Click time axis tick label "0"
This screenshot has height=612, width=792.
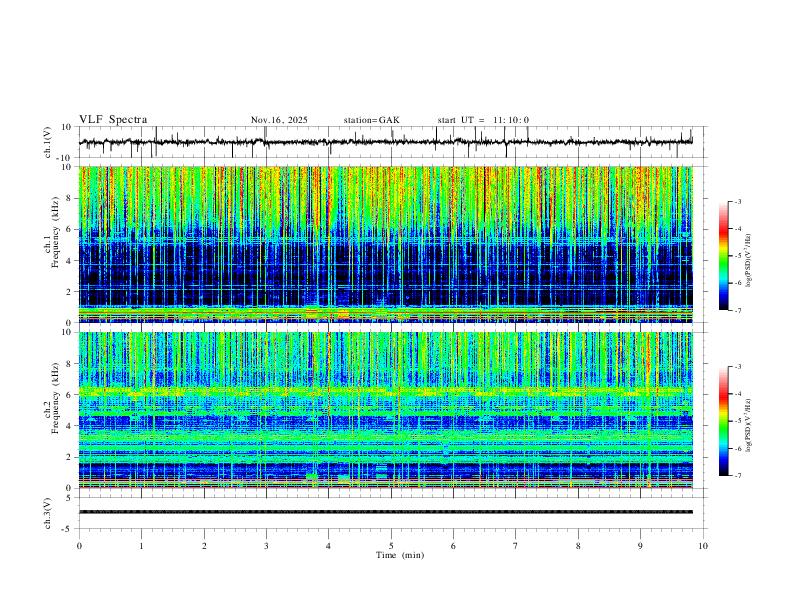79,546
